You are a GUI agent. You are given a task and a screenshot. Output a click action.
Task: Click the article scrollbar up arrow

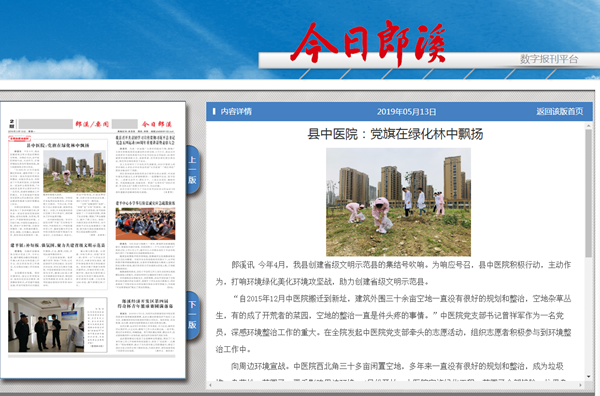589,125
